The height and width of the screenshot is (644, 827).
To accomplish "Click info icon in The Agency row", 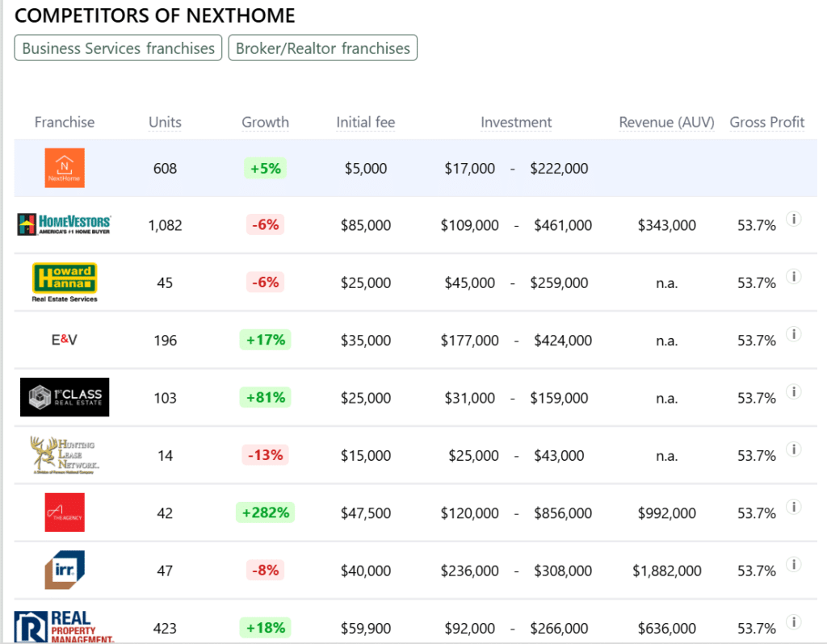I will click(794, 507).
